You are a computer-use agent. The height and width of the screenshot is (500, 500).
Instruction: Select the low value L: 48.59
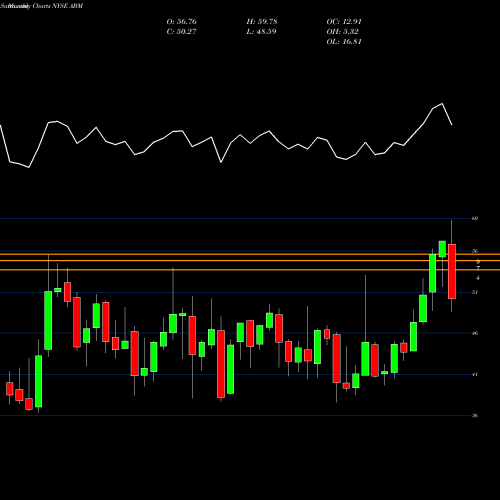(262, 32)
